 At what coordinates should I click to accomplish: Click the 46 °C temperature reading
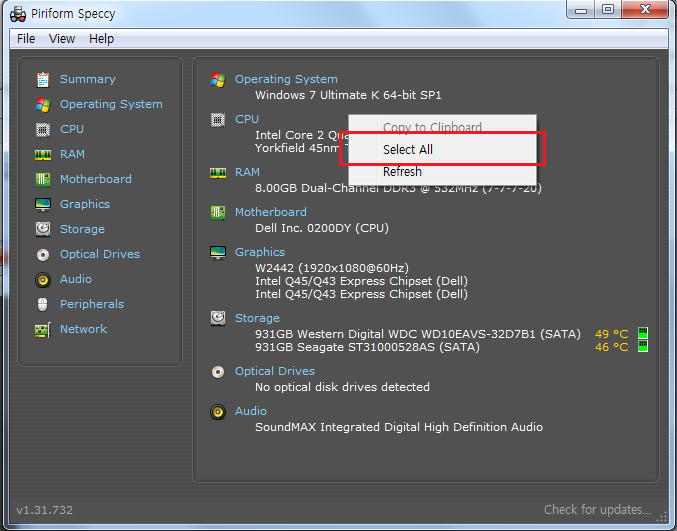[x=612, y=348]
